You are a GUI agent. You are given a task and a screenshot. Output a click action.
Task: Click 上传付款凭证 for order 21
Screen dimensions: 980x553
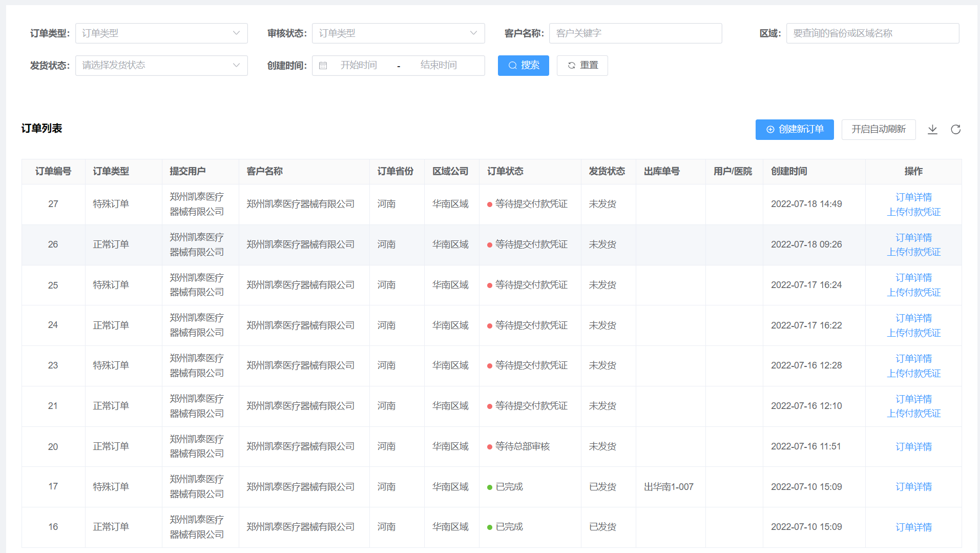point(913,414)
